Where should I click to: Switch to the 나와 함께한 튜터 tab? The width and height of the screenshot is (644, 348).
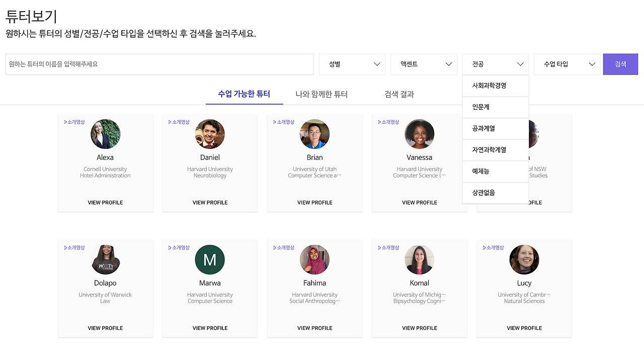click(x=321, y=94)
